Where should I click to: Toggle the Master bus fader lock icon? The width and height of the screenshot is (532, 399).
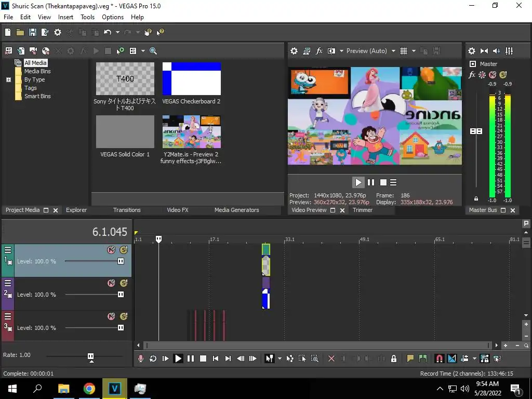coord(476,199)
